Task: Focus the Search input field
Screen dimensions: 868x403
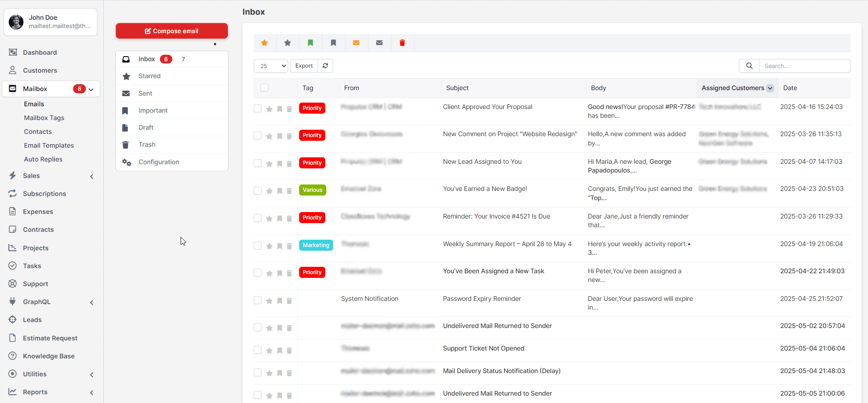Action: [x=805, y=66]
